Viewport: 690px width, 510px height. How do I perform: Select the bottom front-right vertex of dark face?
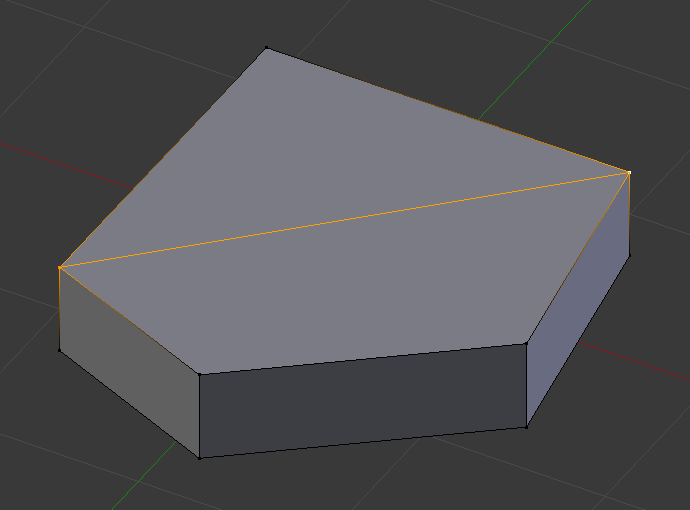point(526,427)
